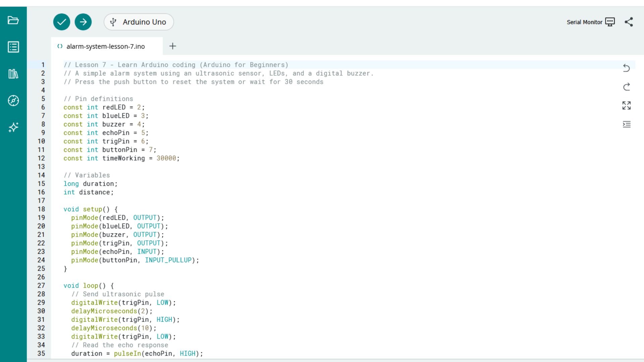Viewport: 644px width, 362px height.
Task: Click line number 27 to select loop start
Action: point(41,285)
